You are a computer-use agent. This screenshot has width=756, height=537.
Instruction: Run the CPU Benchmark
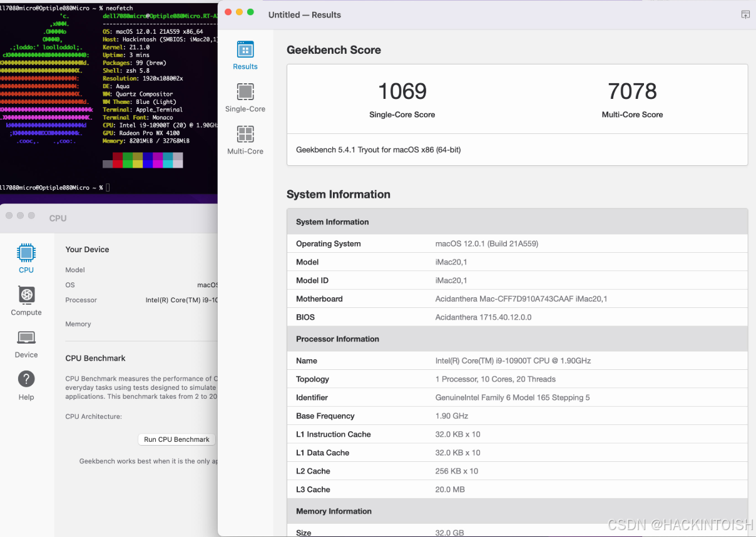coord(176,439)
